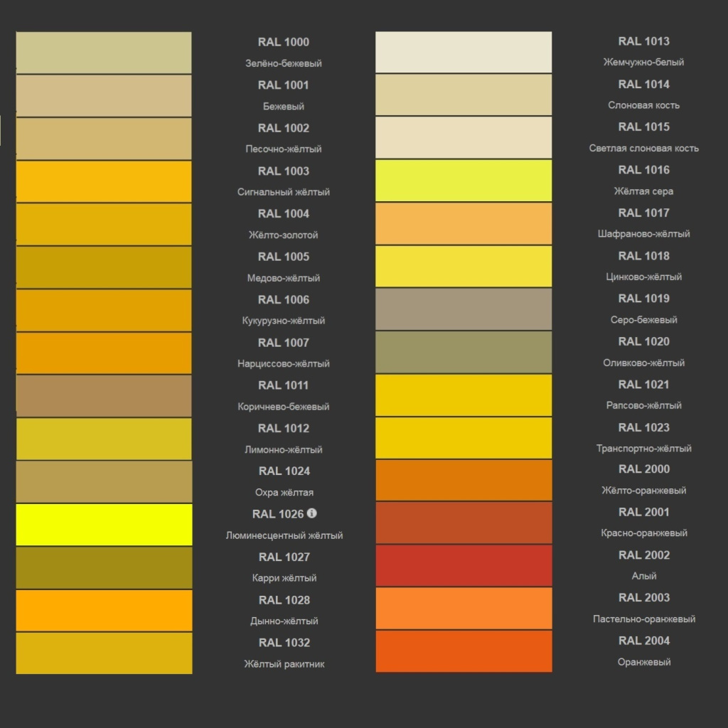Click the 'Цинково-жёлтый' label
Image resolution: width=728 pixels, height=728 pixels.
(x=643, y=277)
